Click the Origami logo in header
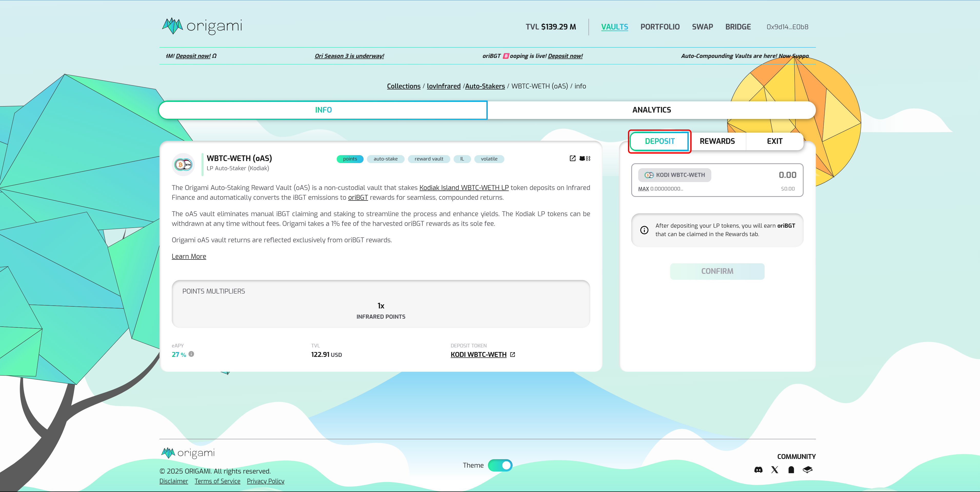The height and width of the screenshot is (492, 980). coord(202,26)
